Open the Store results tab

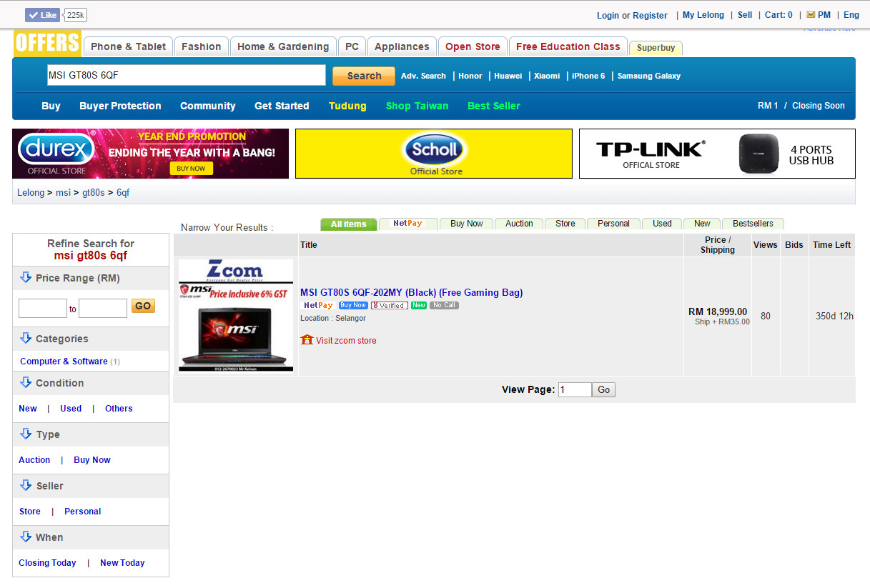click(565, 224)
